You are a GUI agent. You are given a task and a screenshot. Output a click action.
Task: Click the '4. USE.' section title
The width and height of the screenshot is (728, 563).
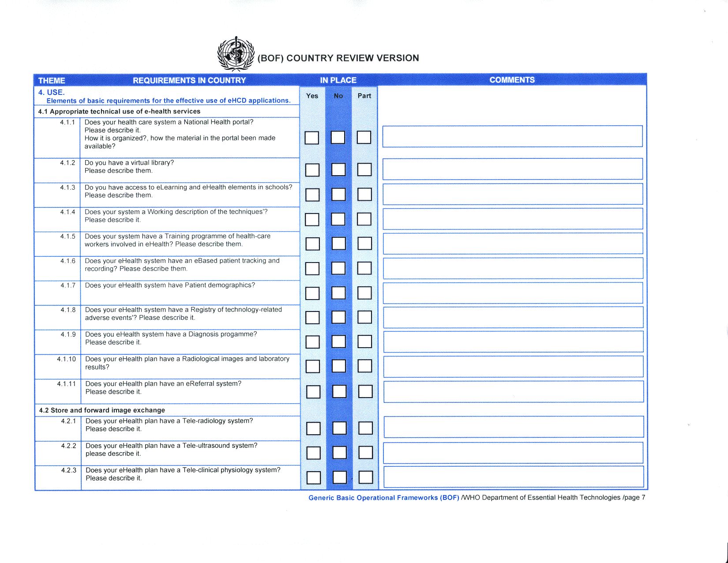click(51, 92)
